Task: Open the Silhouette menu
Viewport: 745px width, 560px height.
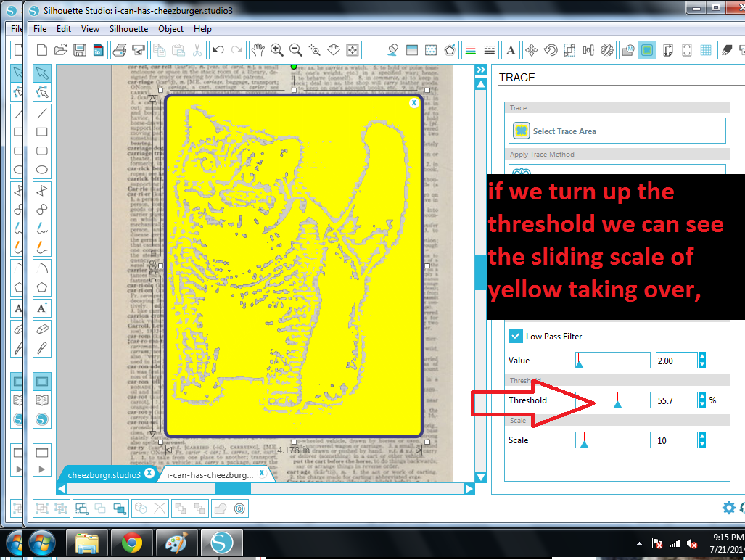Action: [x=128, y=29]
